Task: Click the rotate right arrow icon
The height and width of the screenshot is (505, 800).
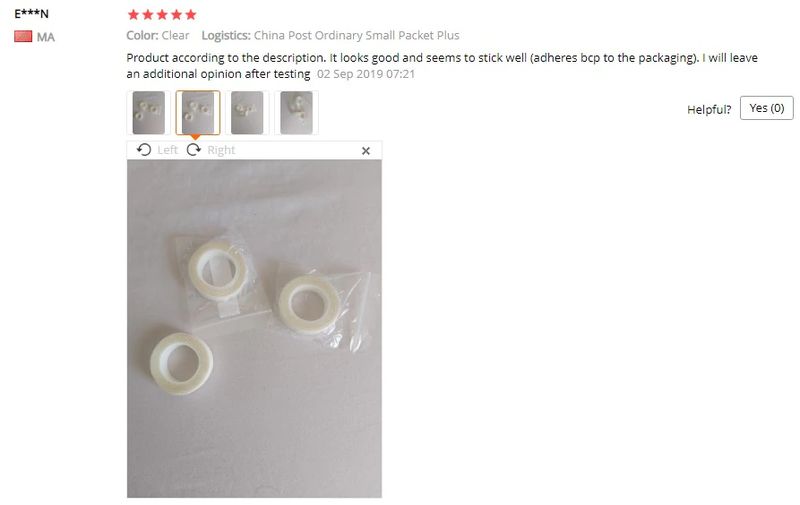Action: coord(193,150)
